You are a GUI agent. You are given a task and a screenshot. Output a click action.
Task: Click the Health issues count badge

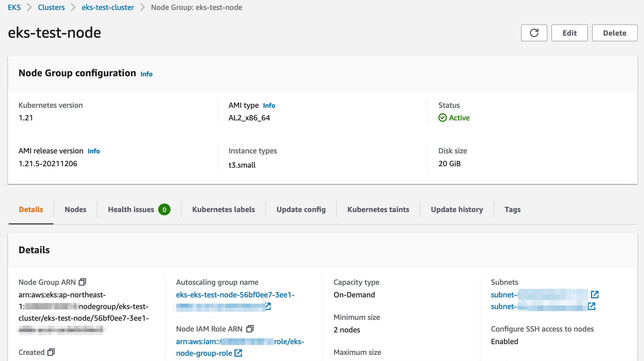(x=164, y=209)
